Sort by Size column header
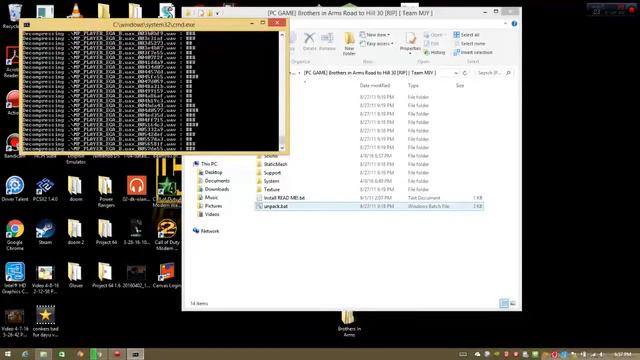This screenshot has height=360, width=640. [x=460, y=85]
